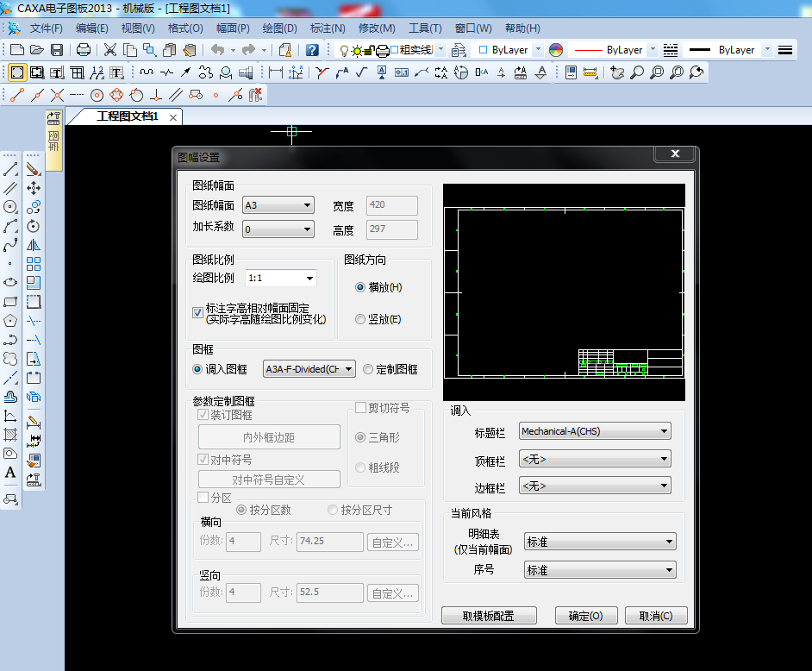Activate the Mirror tool on the left panel
812x671 pixels.
(34, 244)
